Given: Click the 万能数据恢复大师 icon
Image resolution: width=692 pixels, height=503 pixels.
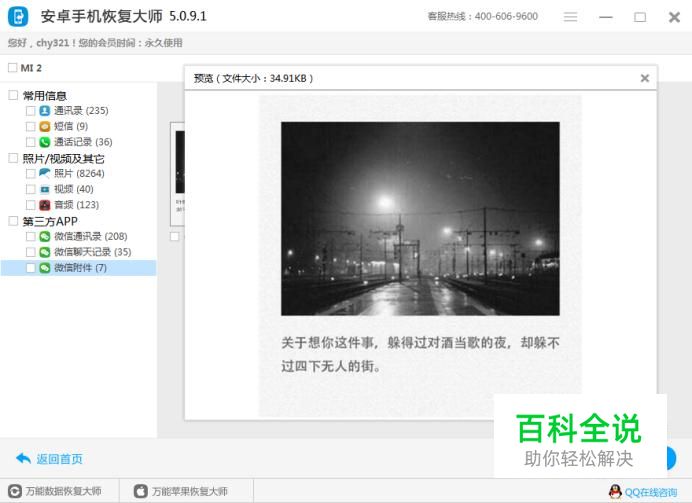Looking at the screenshot, I should pos(15,491).
